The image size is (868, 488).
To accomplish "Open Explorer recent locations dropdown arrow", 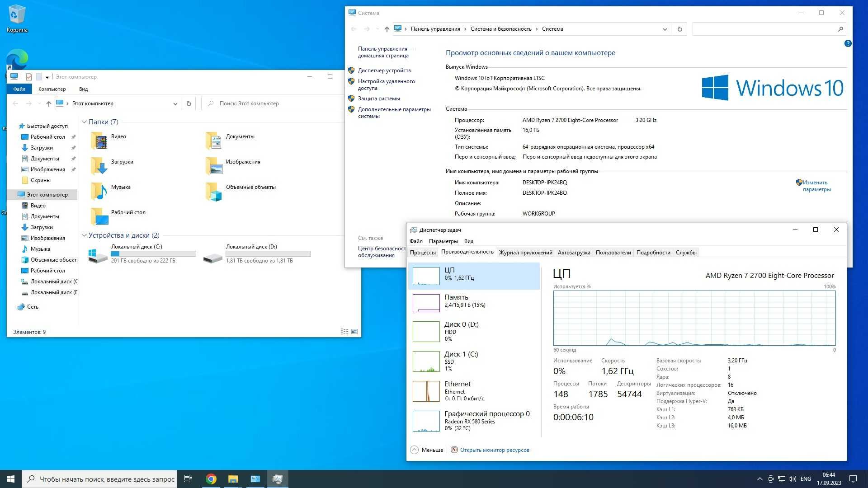I will pyautogui.click(x=39, y=103).
